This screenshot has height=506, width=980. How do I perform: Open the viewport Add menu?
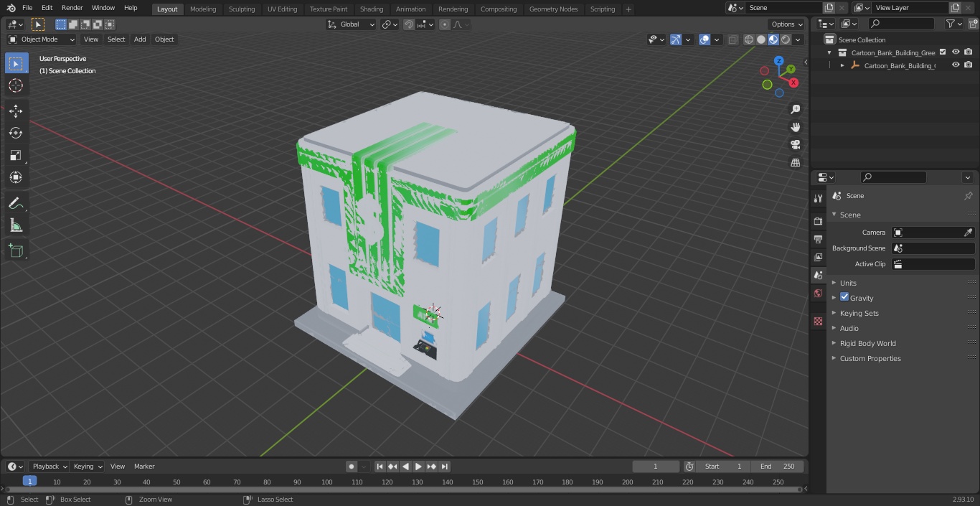[x=140, y=39]
